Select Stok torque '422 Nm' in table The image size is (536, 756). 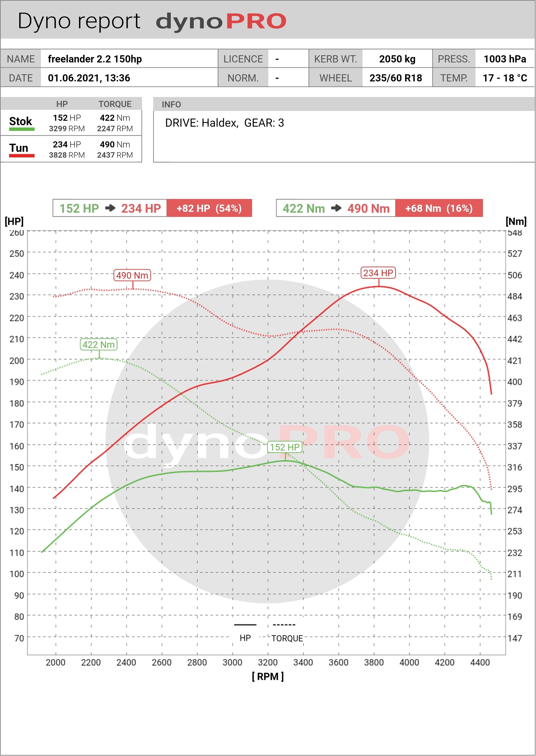pos(115,118)
